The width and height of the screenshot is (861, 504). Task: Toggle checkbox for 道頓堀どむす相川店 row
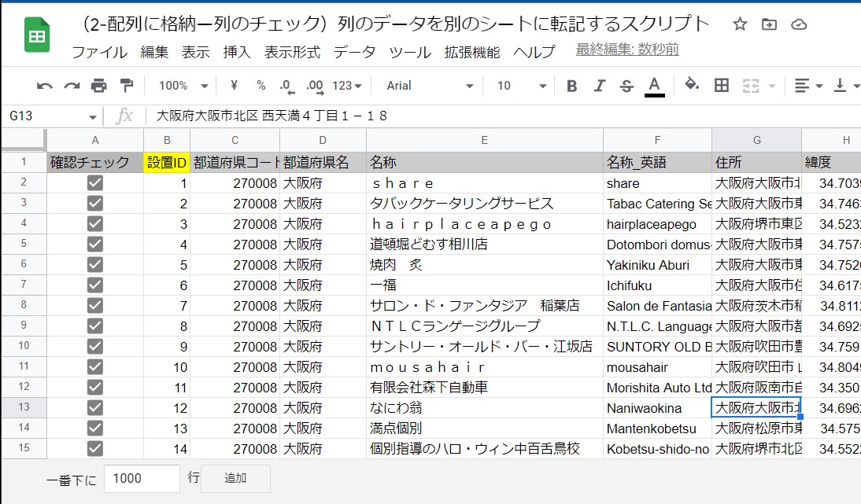[95, 244]
